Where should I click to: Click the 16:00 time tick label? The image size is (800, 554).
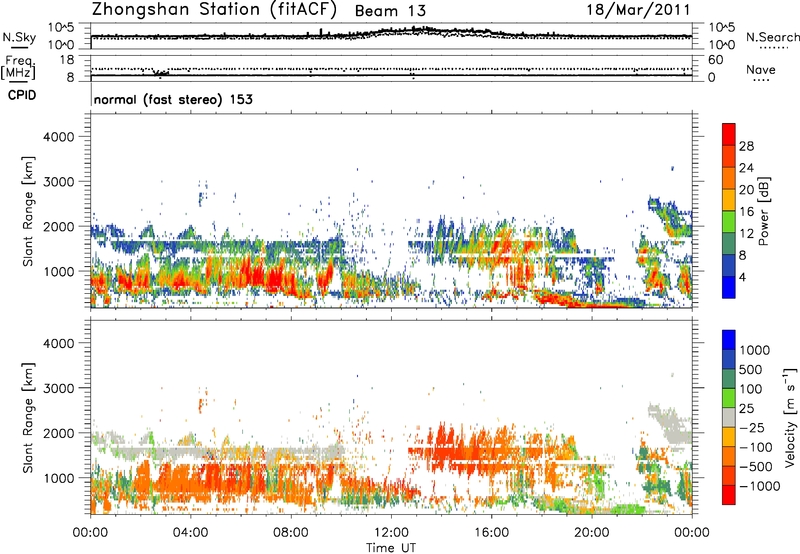coord(491,533)
